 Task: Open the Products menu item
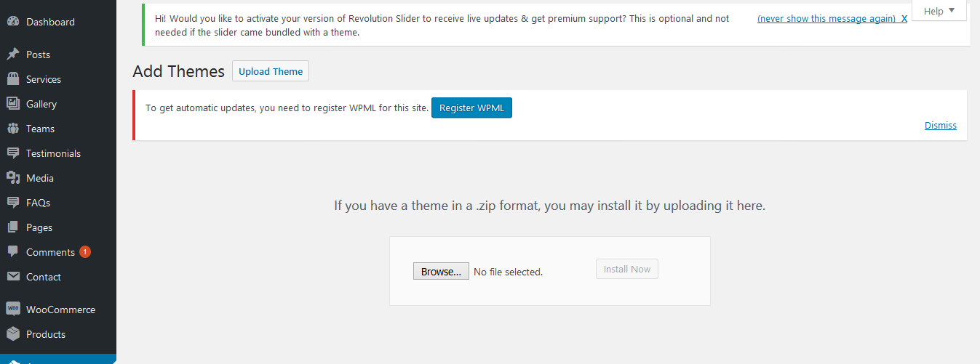[46, 334]
